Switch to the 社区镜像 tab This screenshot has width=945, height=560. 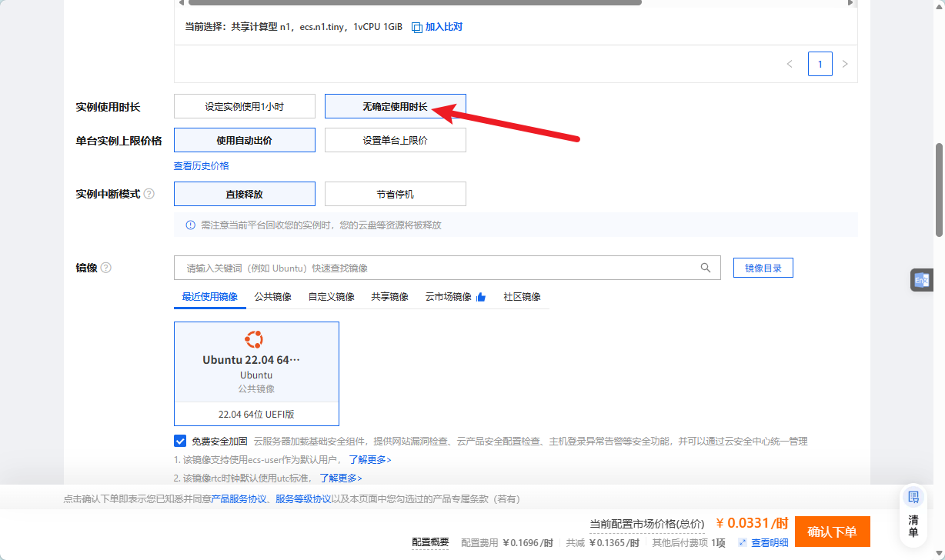tap(523, 297)
